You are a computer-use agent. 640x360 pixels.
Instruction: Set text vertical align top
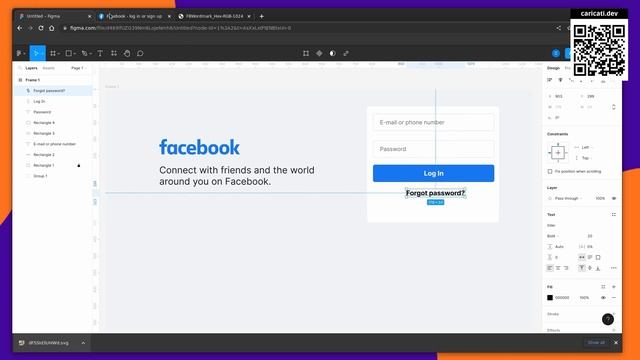tap(582, 268)
